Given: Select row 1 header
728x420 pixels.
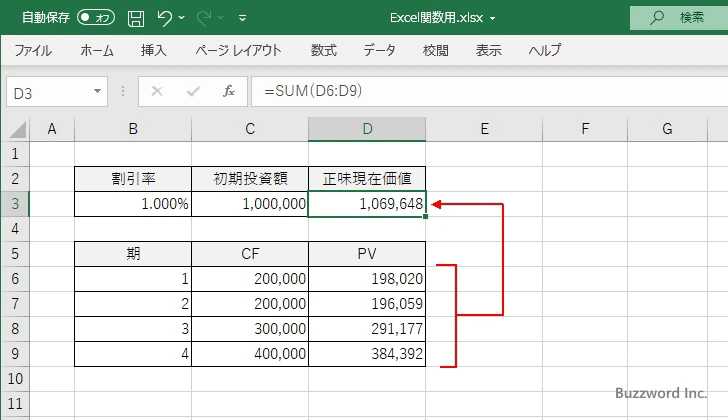Looking at the screenshot, I should pyautogui.click(x=15, y=154).
